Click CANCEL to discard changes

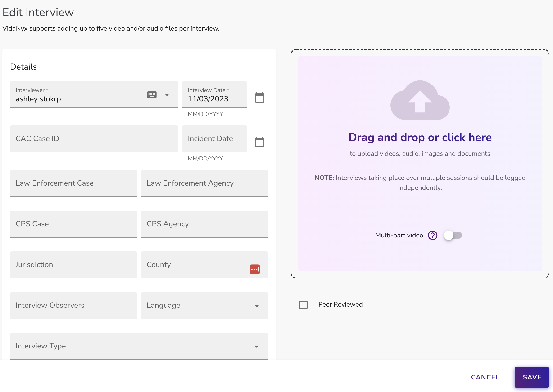click(x=485, y=377)
